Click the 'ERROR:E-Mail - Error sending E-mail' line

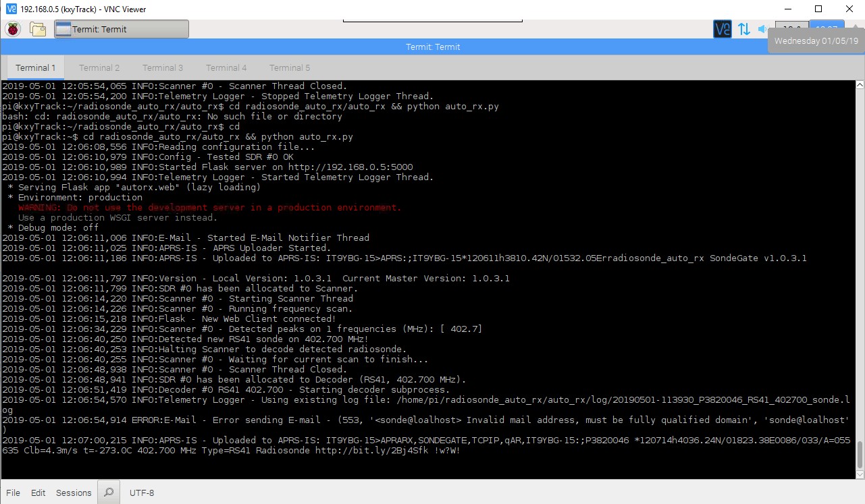coord(427,424)
